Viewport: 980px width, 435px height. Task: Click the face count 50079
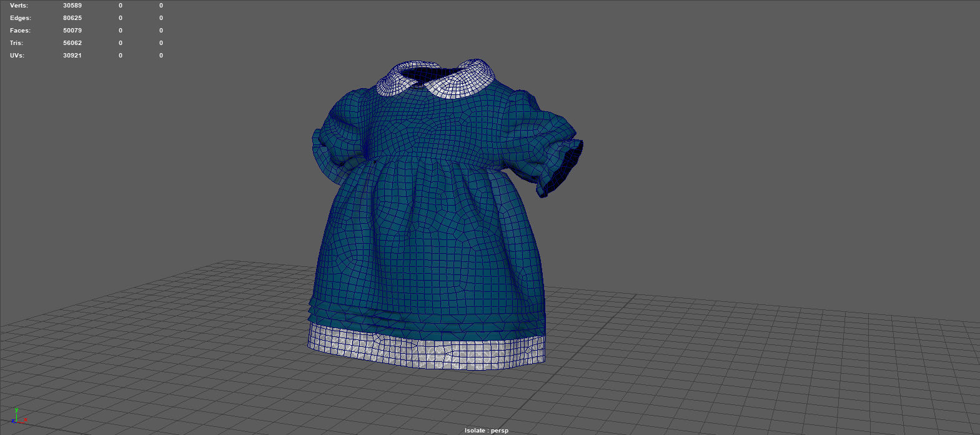[72, 31]
